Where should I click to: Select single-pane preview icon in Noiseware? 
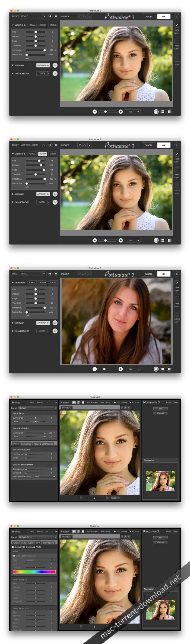tap(74, 402)
